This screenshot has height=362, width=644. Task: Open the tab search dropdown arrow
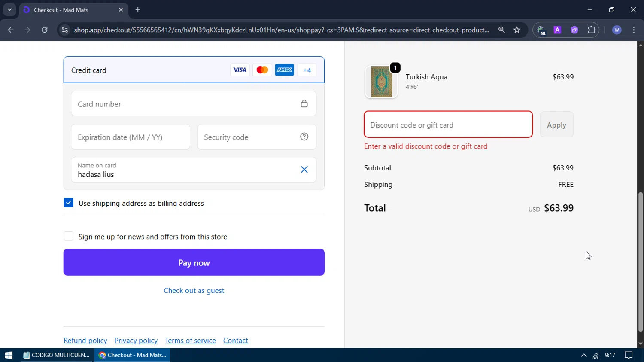coord(9,9)
